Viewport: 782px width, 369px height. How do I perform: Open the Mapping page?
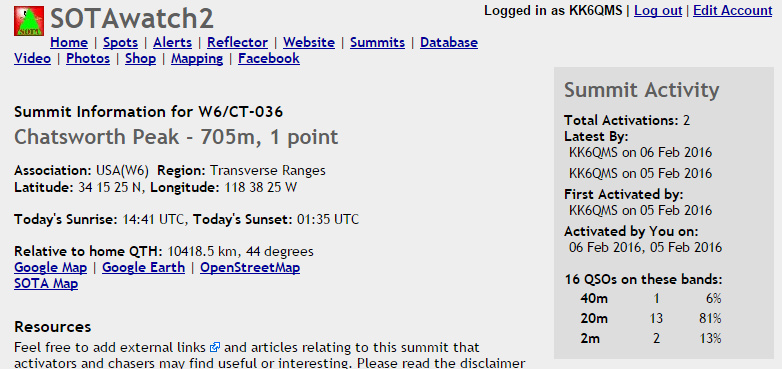click(x=197, y=59)
